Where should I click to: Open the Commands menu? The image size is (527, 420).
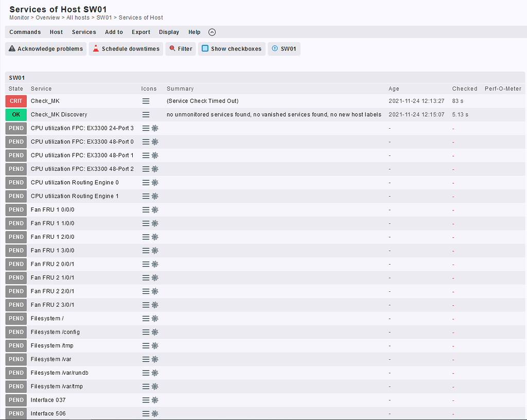pos(25,32)
